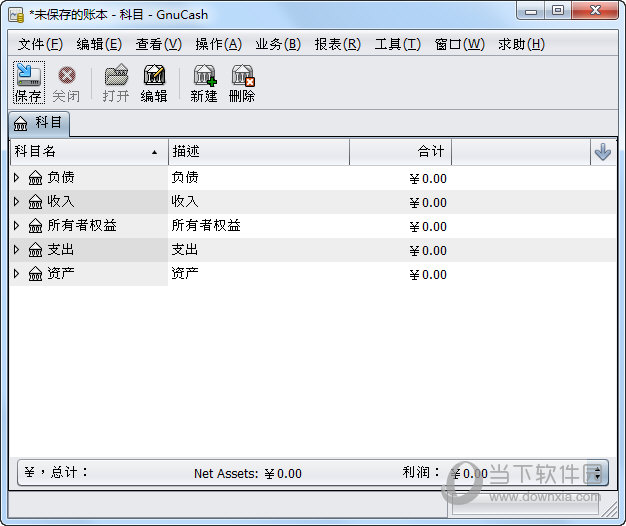Sort by the 科目名 column header
The height and width of the screenshot is (526, 626).
click(89, 152)
